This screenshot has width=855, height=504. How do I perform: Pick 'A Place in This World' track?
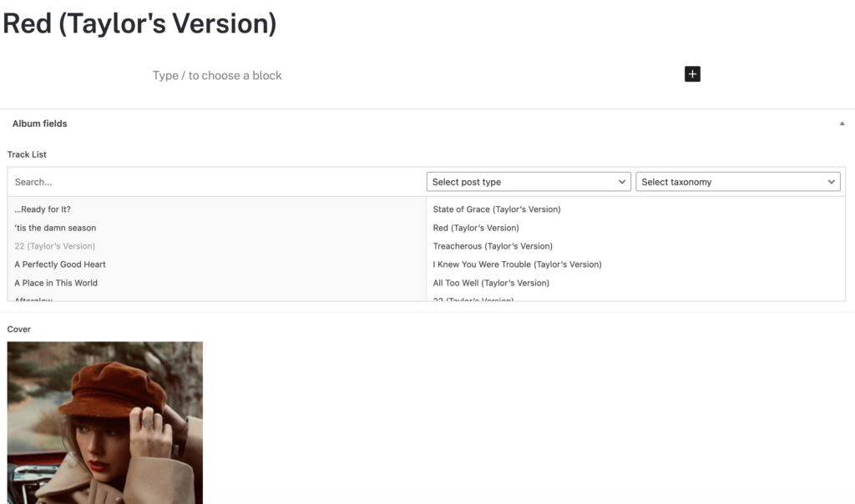pyautogui.click(x=56, y=283)
